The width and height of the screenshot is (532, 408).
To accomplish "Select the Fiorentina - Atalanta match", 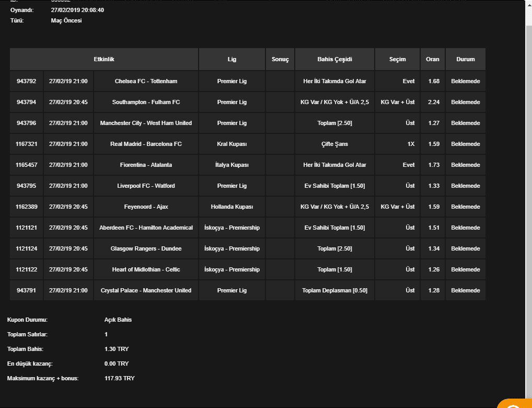I will (x=146, y=165).
